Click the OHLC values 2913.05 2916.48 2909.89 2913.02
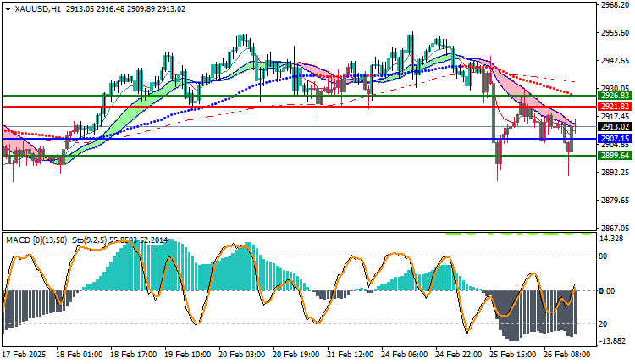The image size is (635, 364). click(x=125, y=9)
